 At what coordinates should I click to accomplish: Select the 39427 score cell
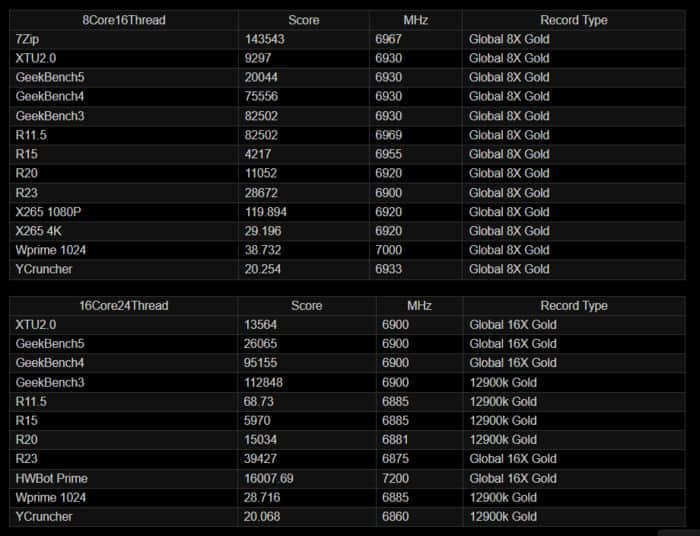click(x=260, y=459)
